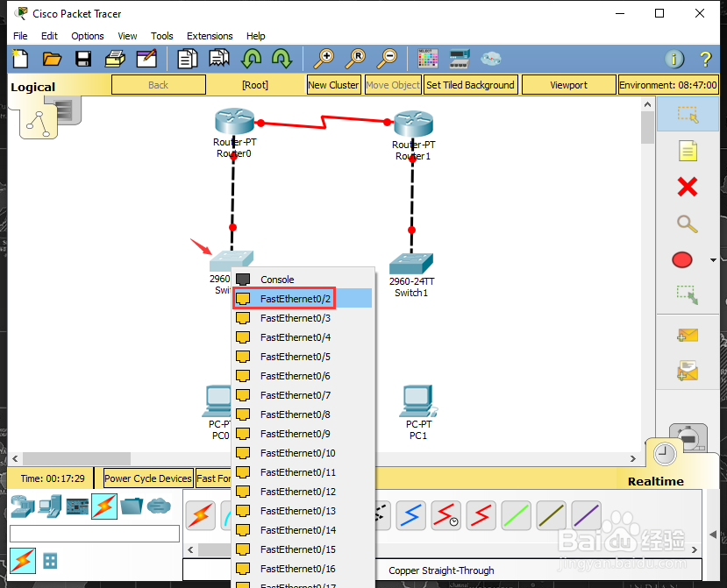Click the question mark help icon
This screenshot has width=727, height=588.
coord(705,59)
